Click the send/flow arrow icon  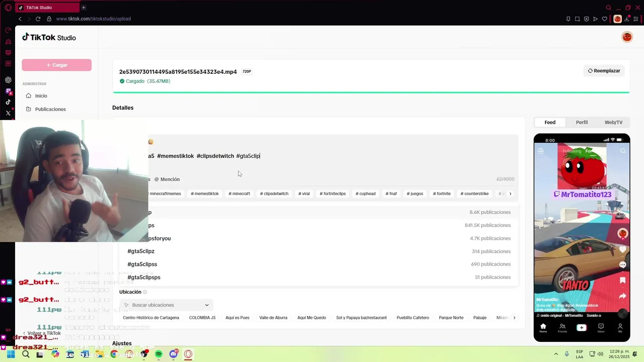596,19
